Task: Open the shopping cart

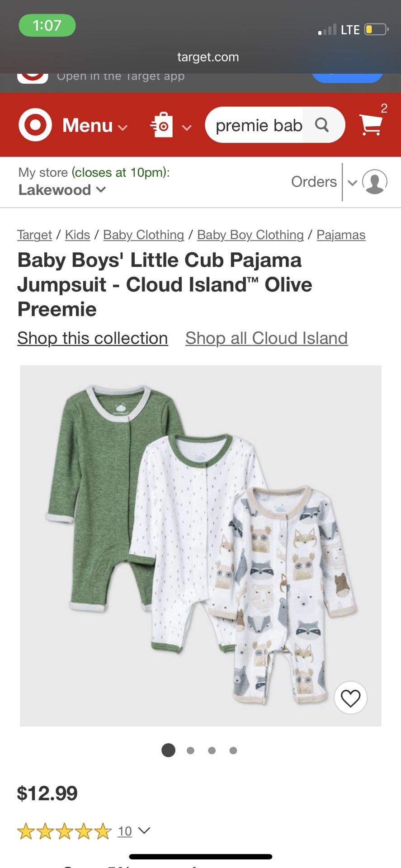Action: point(371,124)
